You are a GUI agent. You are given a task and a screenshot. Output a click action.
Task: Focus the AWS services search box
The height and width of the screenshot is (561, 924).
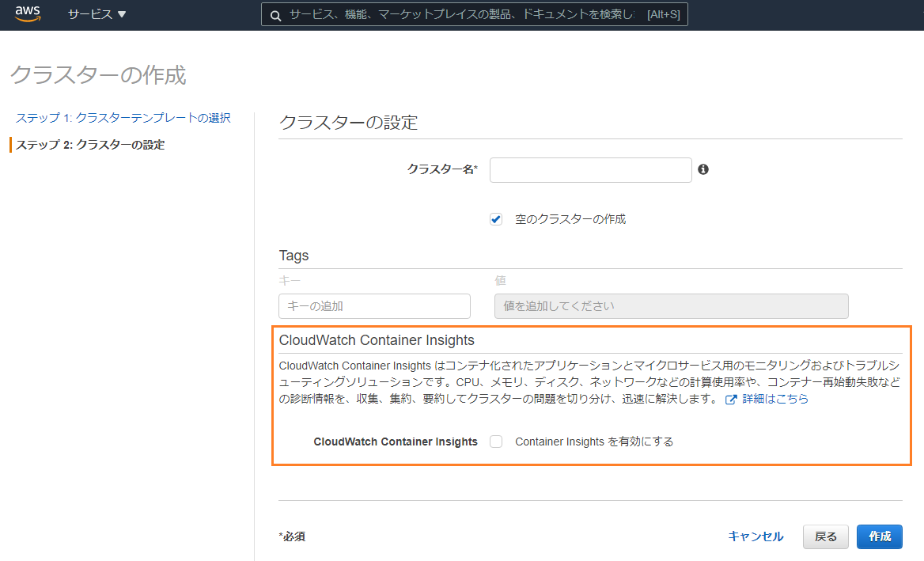click(475, 15)
